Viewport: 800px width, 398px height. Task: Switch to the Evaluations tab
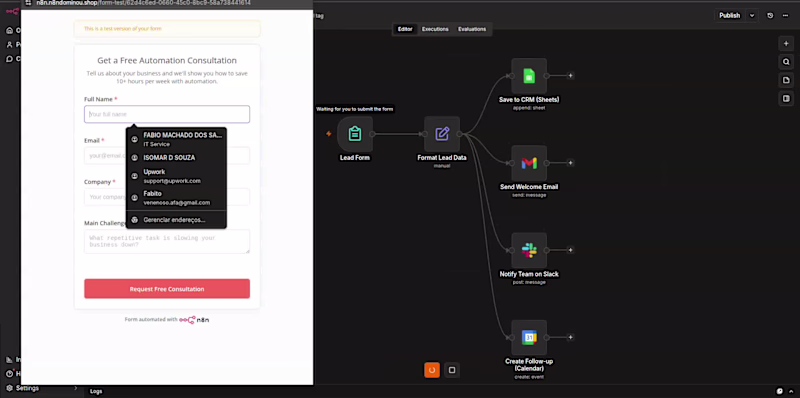point(472,29)
